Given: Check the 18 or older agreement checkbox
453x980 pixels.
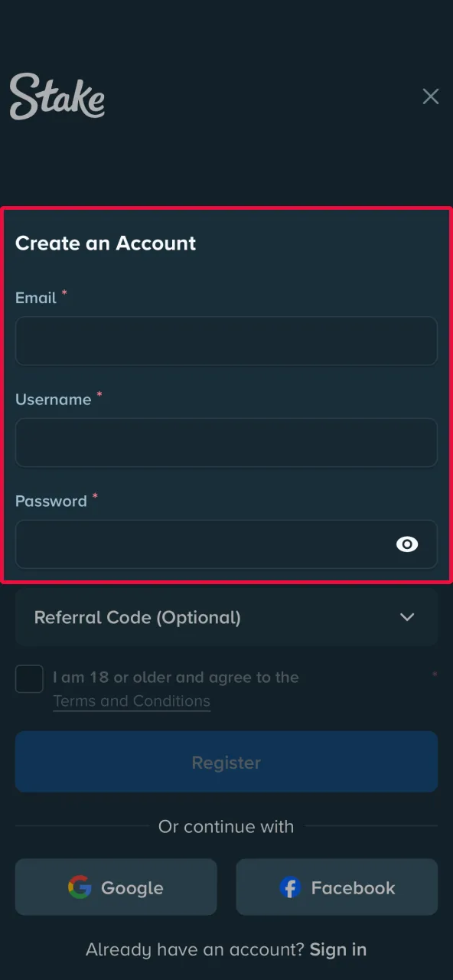Looking at the screenshot, I should (29, 678).
